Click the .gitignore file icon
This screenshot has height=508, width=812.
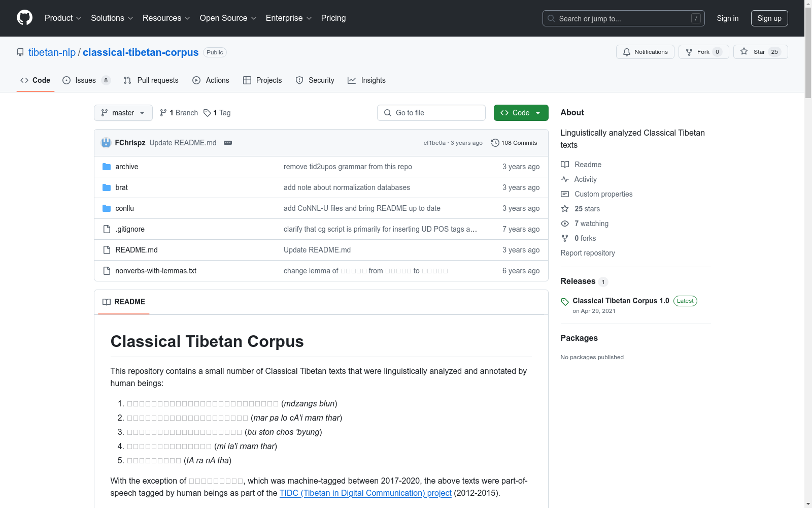107,229
